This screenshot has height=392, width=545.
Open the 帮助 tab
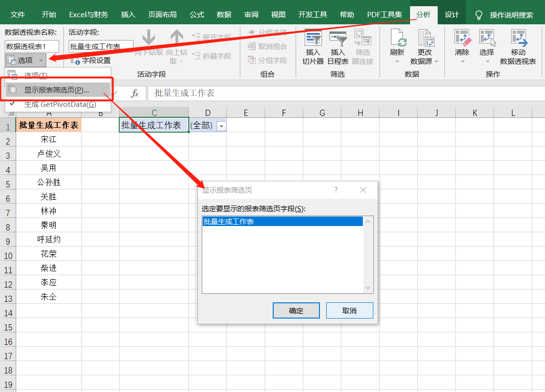347,15
